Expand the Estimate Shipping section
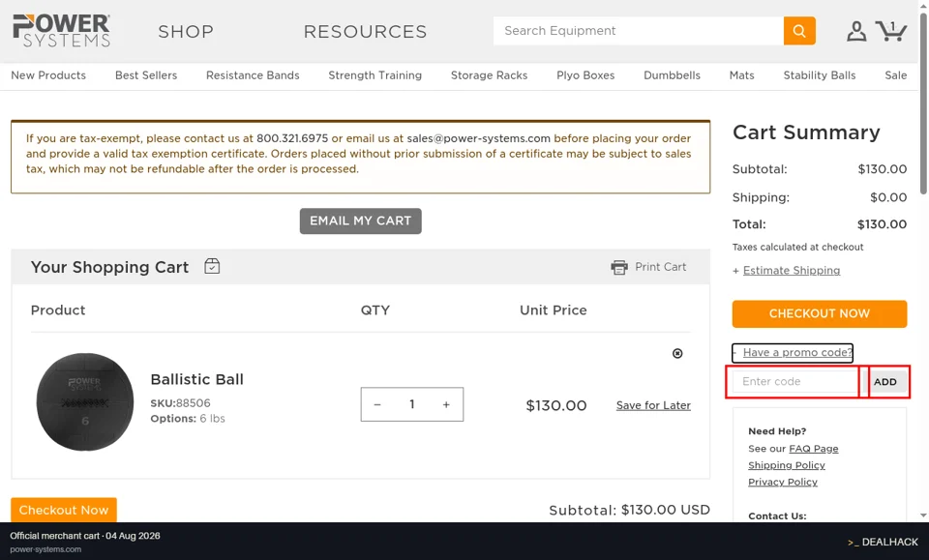The width and height of the screenshot is (929, 560). click(792, 271)
